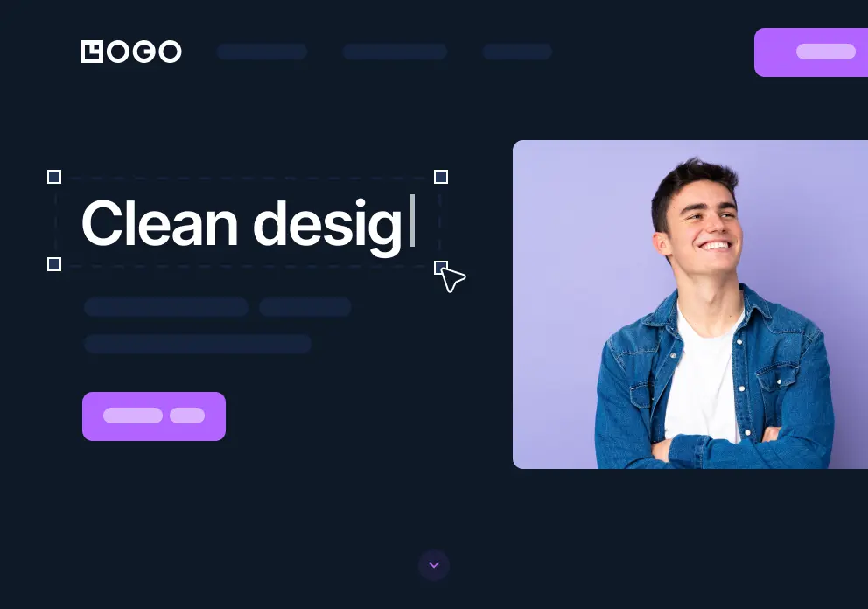
Task: Click inside the 'Clean desig' headline text
Action: coord(241,223)
